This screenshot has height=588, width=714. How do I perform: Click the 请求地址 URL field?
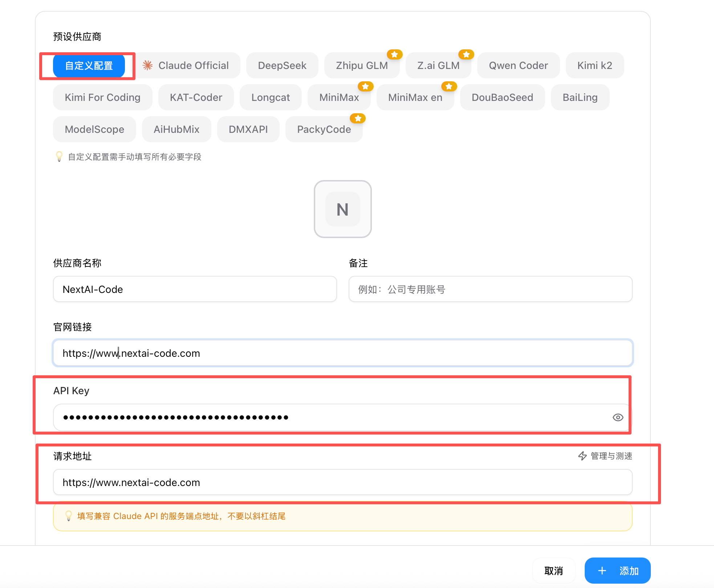pyautogui.click(x=342, y=482)
